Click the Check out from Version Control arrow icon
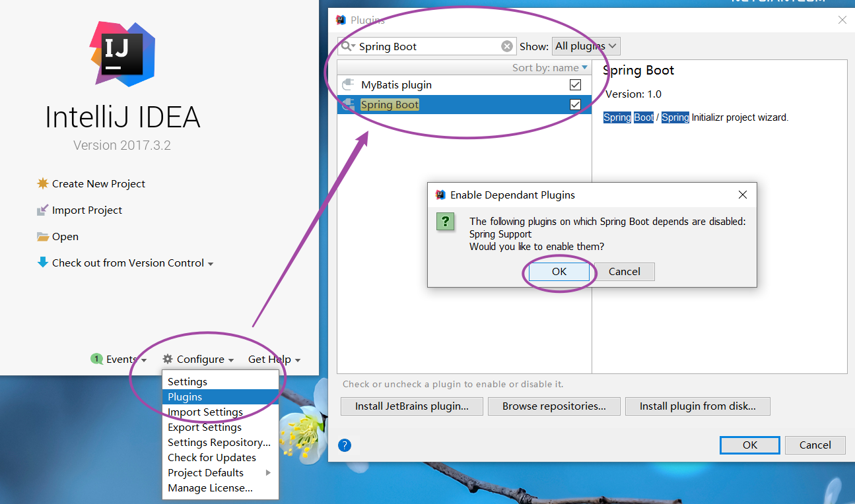855x504 pixels. pyautogui.click(x=43, y=263)
